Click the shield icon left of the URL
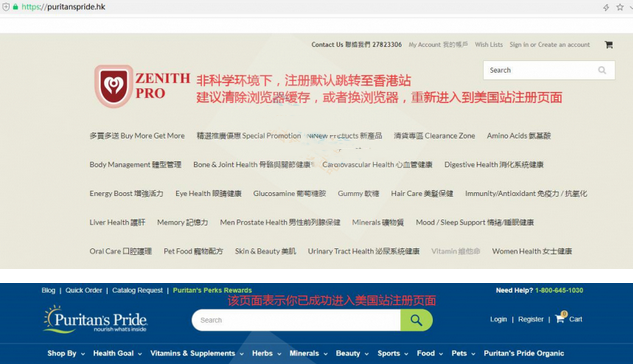Viewport: 633px width, 364px height. 6,7
